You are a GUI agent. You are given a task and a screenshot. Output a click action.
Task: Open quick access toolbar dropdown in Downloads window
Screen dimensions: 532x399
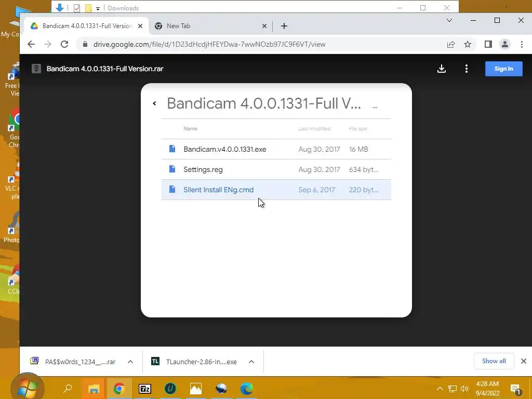click(98, 8)
